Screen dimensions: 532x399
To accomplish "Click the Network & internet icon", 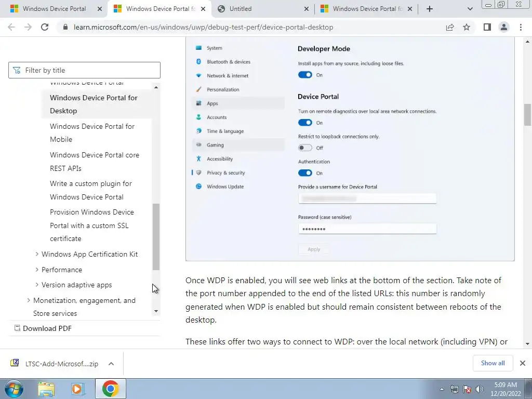I will pyautogui.click(x=199, y=75).
